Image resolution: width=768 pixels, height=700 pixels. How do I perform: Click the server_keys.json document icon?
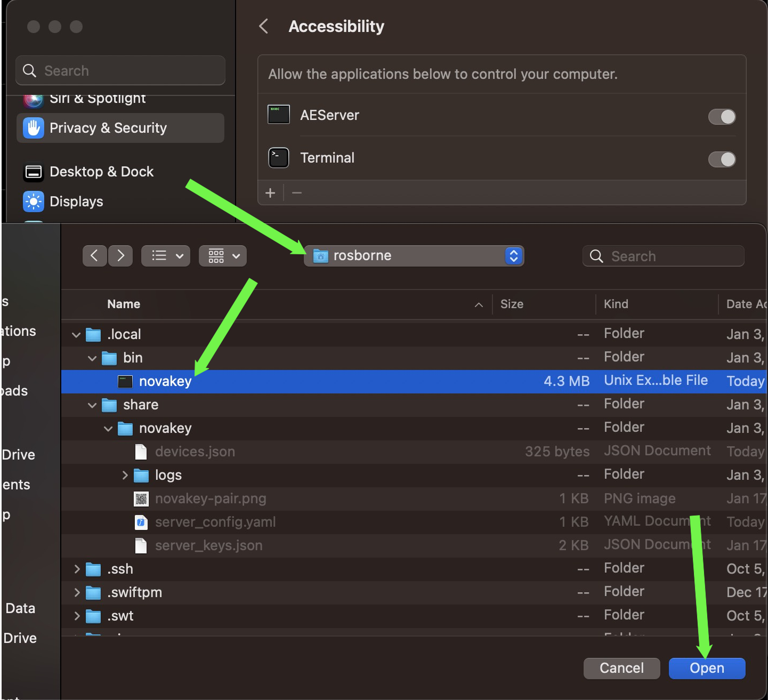[x=141, y=545]
